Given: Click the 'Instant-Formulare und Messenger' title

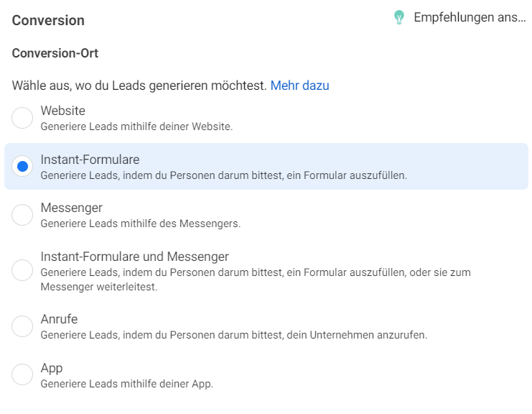Looking at the screenshot, I should (135, 257).
